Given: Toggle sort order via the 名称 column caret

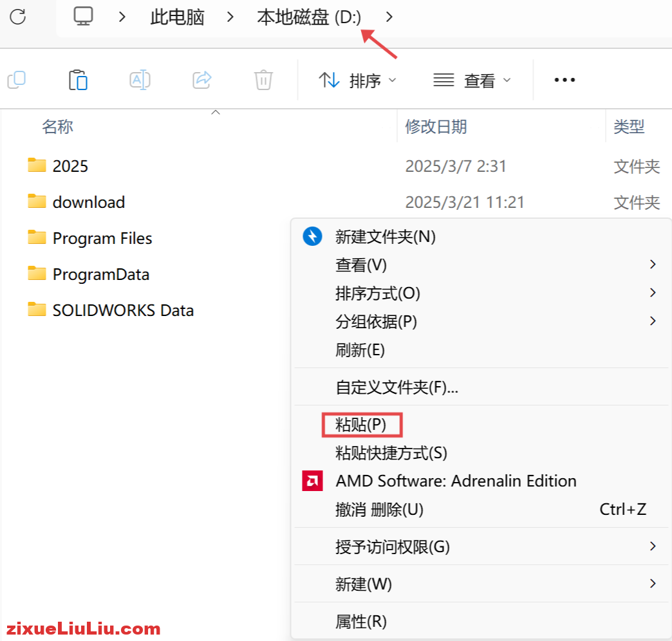Looking at the screenshot, I should (216, 111).
